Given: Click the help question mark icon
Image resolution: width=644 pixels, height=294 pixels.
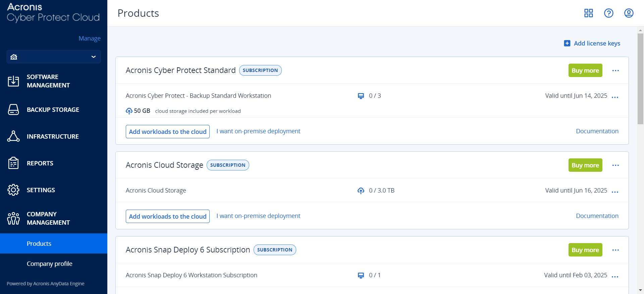Looking at the screenshot, I should (x=608, y=13).
